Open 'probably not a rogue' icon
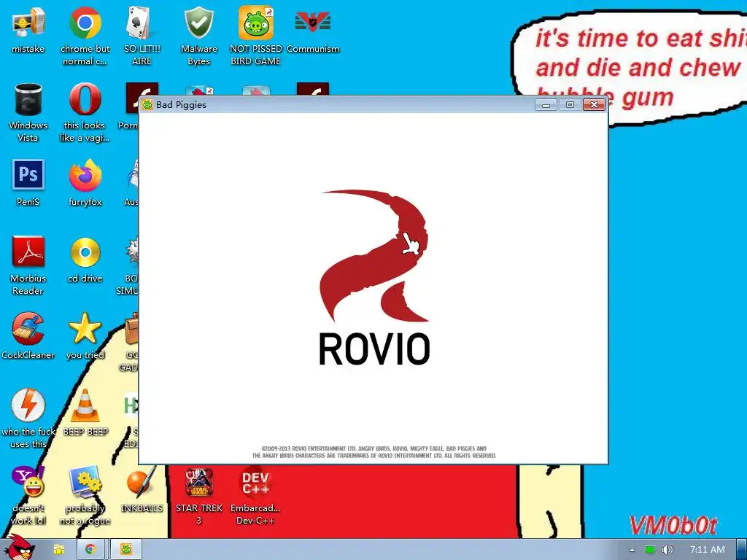The image size is (747, 560). 85,481
